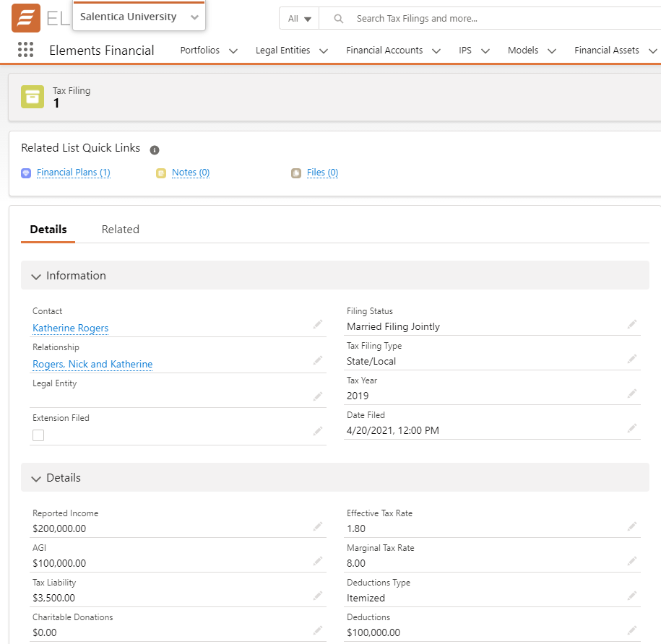Open the App Launcher grid icon

[x=25, y=50]
